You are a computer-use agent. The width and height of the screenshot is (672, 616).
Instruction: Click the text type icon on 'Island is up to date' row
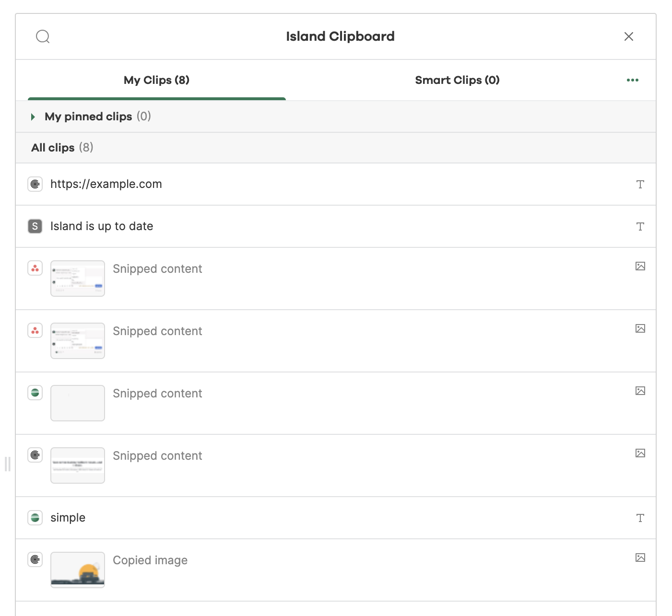click(640, 226)
